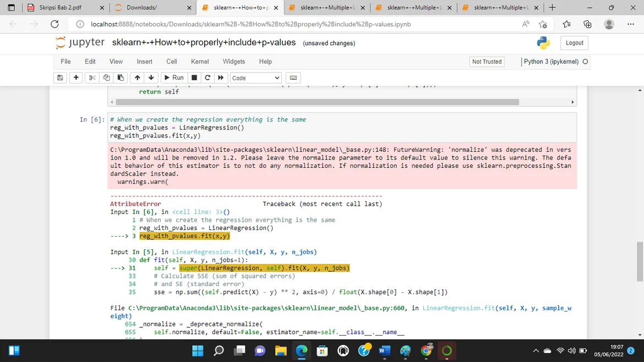The height and width of the screenshot is (362, 644).
Task: Restart kernel and run all cells
Action: tap(221, 78)
